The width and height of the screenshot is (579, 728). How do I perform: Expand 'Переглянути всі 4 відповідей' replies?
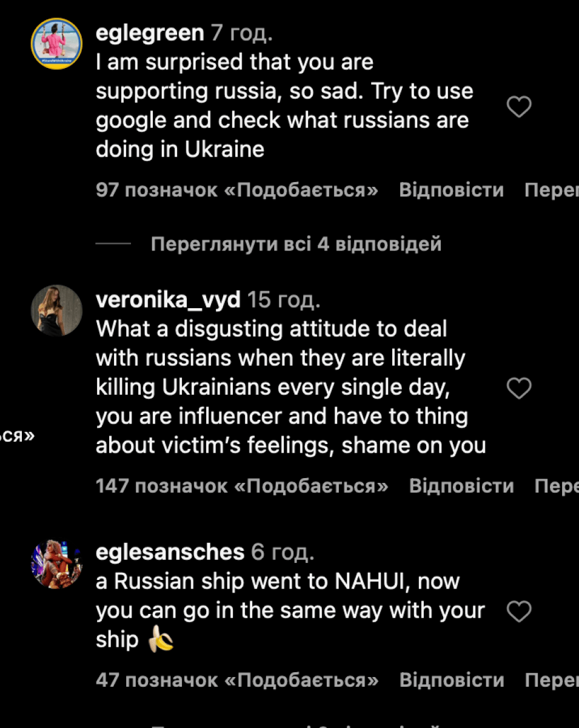pos(296,244)
